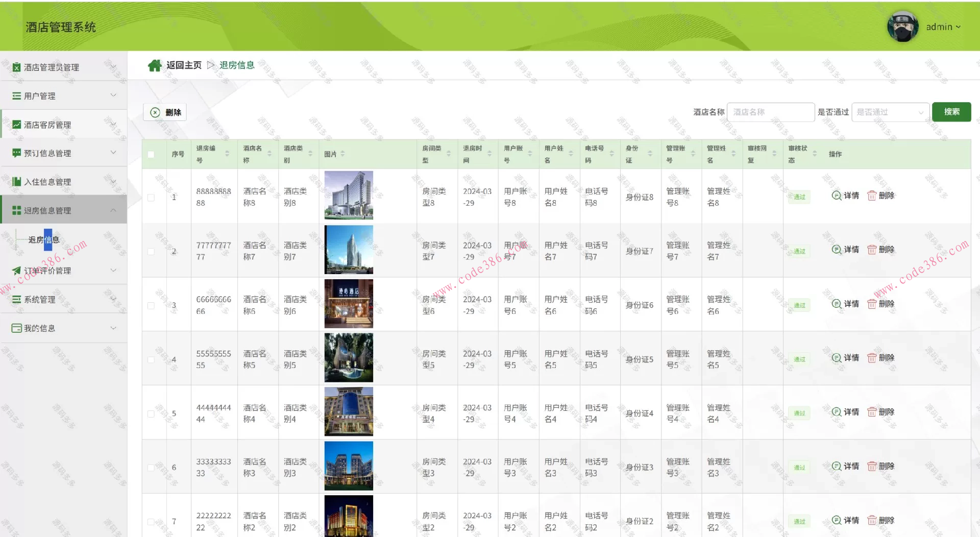Click the magnifier 详情 icon in row 1
This screenshot has height=537, width=980.
click(x=836, y=196)
